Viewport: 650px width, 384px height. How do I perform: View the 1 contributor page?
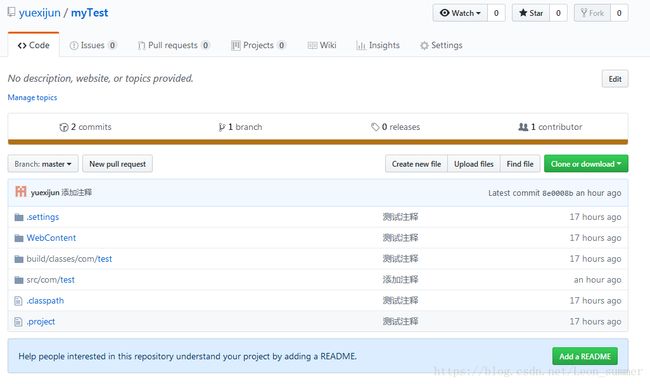(x=550, y=127)
